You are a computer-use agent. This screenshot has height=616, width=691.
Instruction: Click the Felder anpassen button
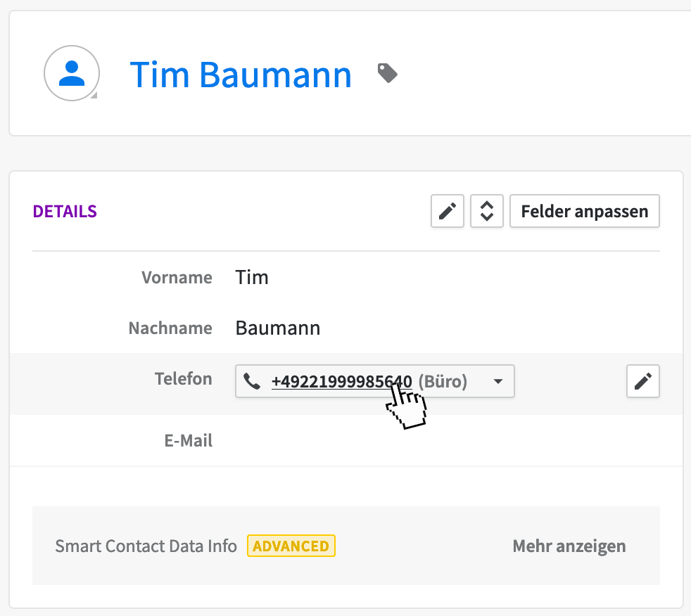pyautogui.click(x=584, y=211)
